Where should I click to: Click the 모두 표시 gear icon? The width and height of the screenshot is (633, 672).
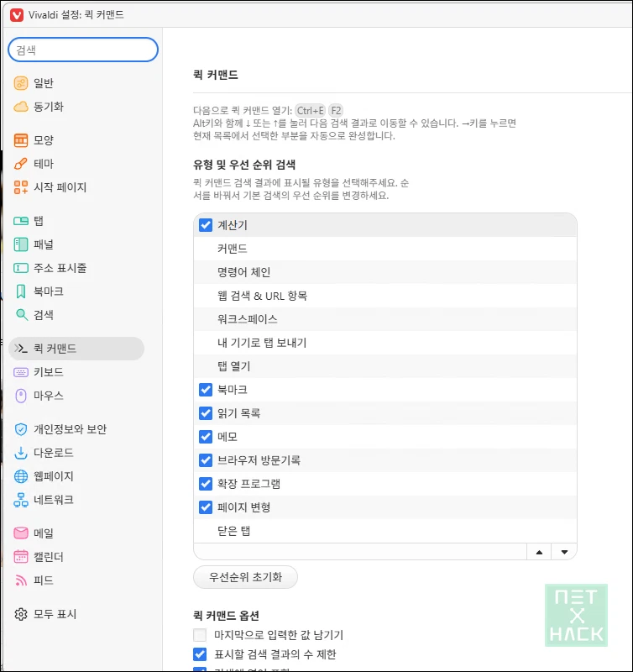tap(20, 614)
